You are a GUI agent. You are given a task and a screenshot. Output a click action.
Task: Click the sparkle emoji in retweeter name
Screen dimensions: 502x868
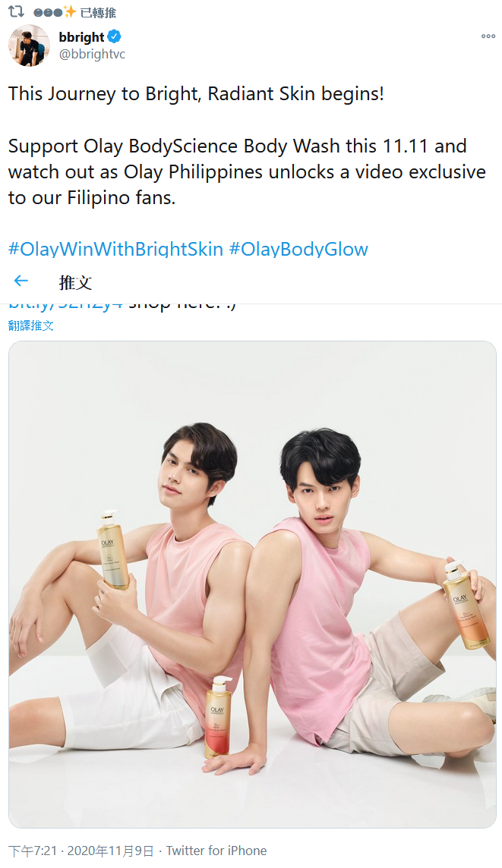(70, 11)
